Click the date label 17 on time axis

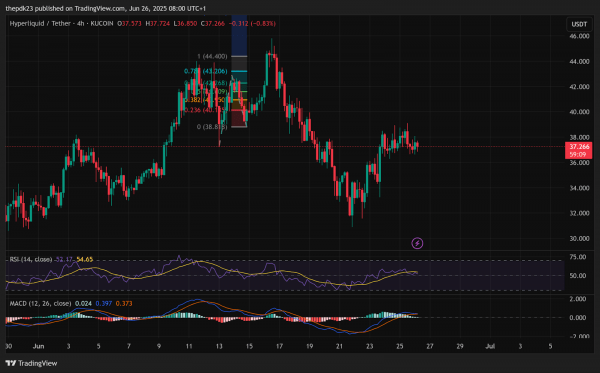point(279,346)
